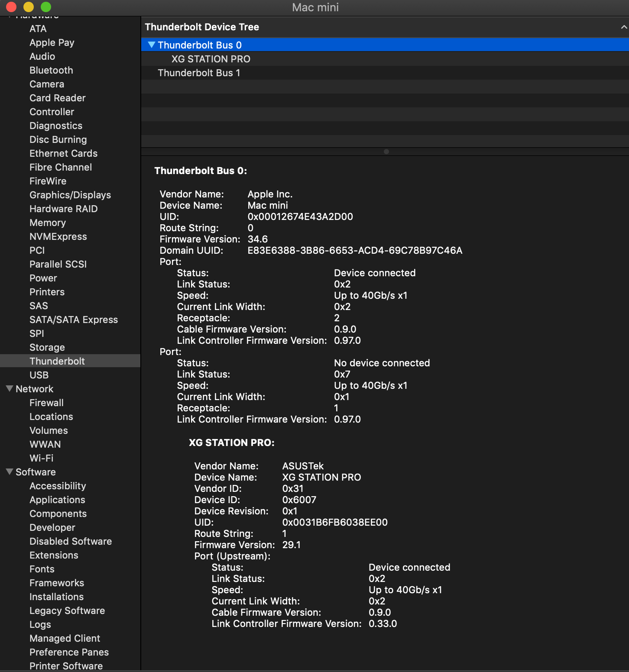This screenshot has width=629, height=672.
Task: Select Extensions under Software
Action: (54, 555)
